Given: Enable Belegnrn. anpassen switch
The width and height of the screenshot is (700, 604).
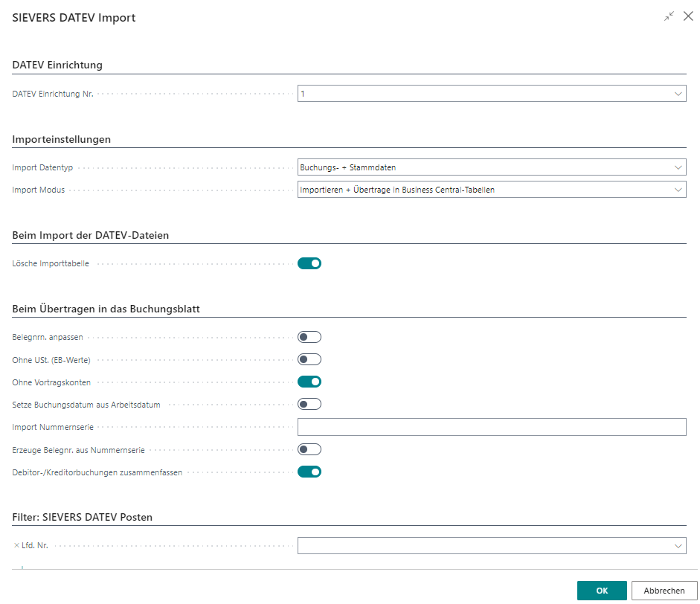Looking at the screenshot, I should tap(309, 337).
